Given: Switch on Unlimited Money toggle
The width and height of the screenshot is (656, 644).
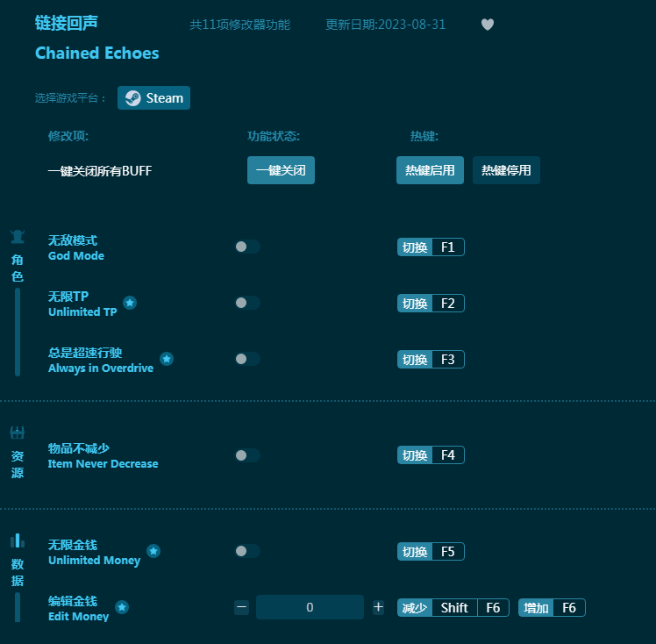Looking at the screenshot, I should point(247,551).
